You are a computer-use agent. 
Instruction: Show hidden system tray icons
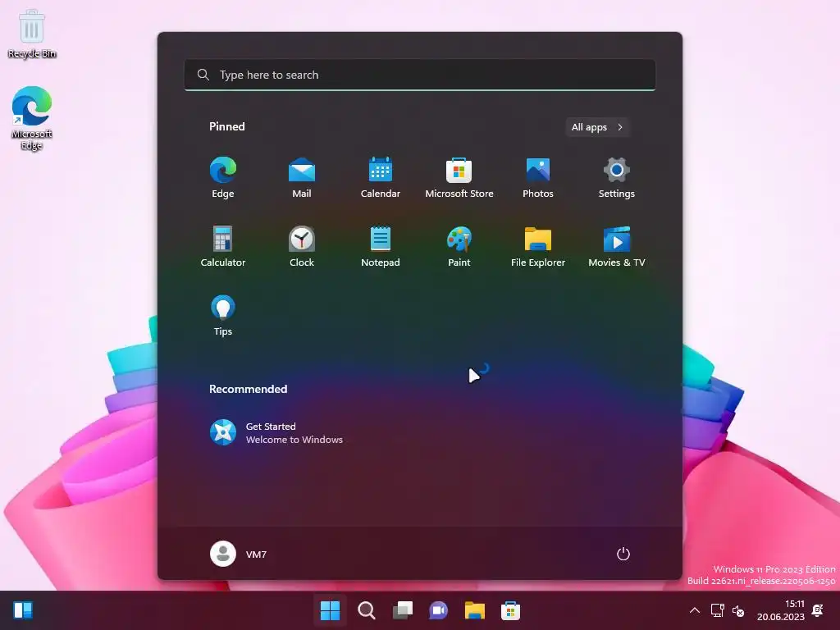click(x=694, y=610)
